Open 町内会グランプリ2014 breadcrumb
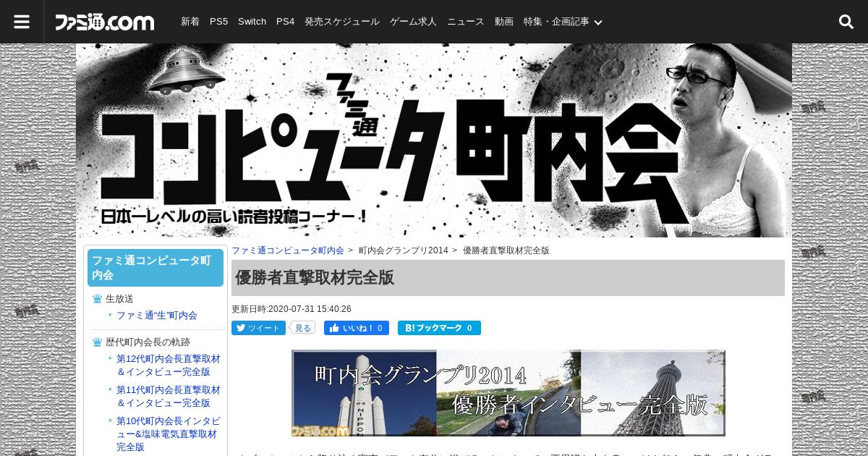The height and width of the screenshot is (456, 868). tap(404, 250)
